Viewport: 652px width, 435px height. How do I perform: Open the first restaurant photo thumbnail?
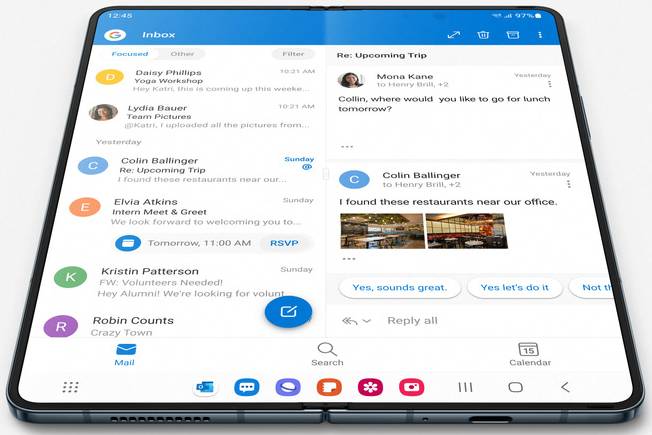380,230
